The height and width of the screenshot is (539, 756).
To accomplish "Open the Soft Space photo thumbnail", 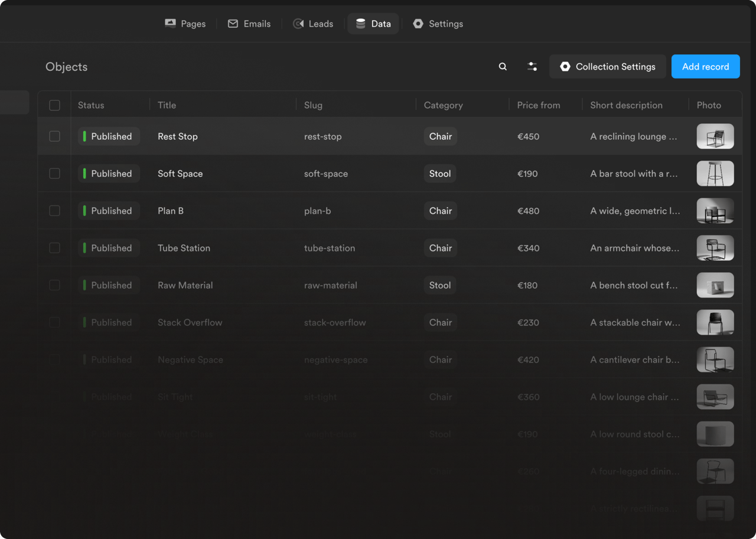I will (x=715, y=174).
